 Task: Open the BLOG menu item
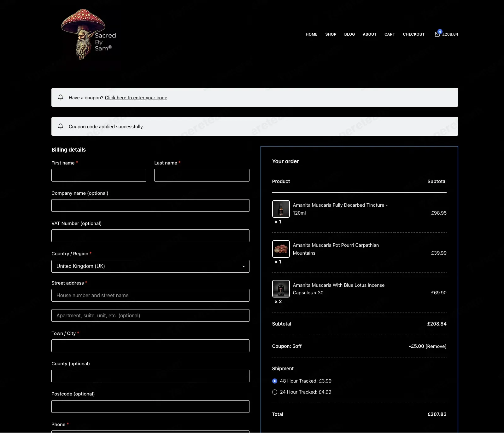coord(349,34)
